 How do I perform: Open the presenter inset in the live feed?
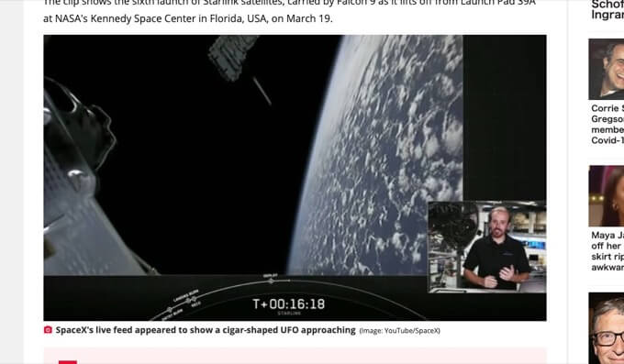click(487, 247)
